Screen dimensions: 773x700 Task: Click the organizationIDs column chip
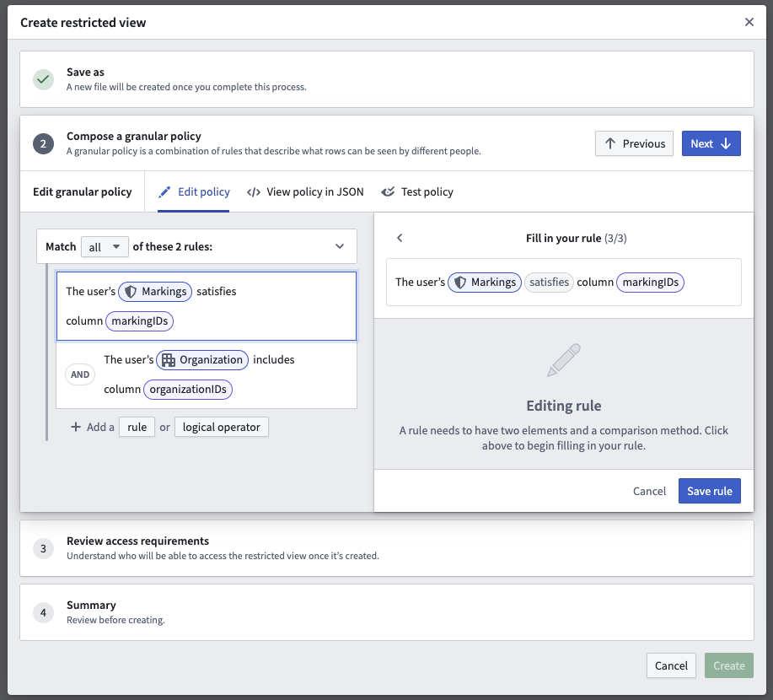pos(188,390)
